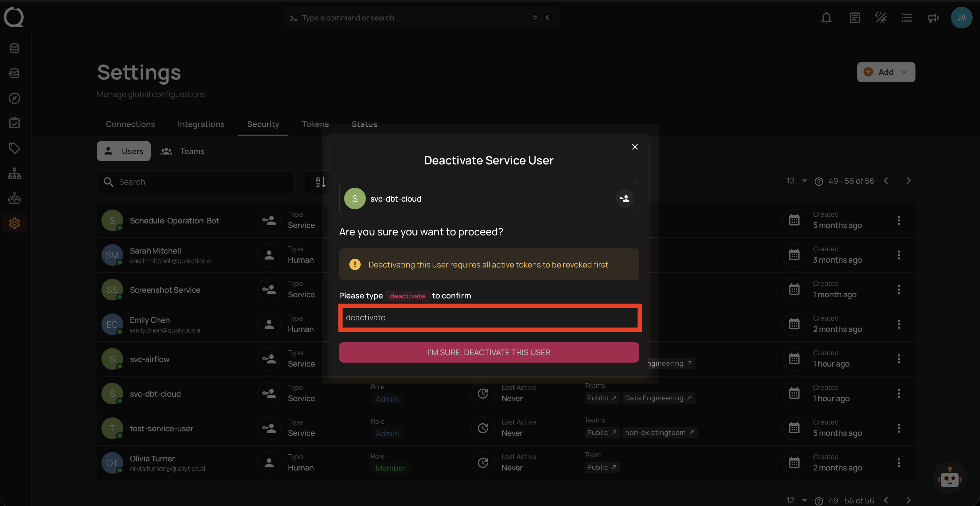The height and width of the screenshot is (506, 980).
Task: Open the top page size dropdown
Action: point(797,181)
